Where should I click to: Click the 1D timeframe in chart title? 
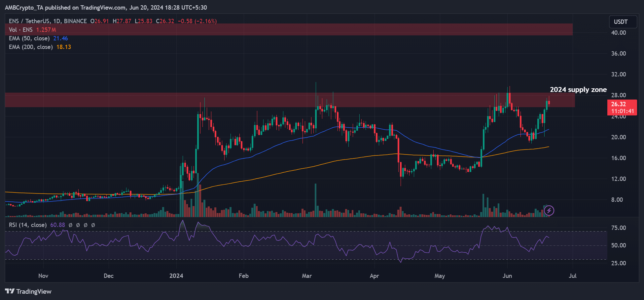56,21
